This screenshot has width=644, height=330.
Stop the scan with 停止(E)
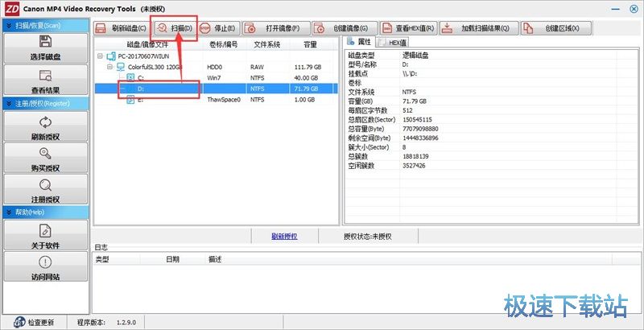218,28
